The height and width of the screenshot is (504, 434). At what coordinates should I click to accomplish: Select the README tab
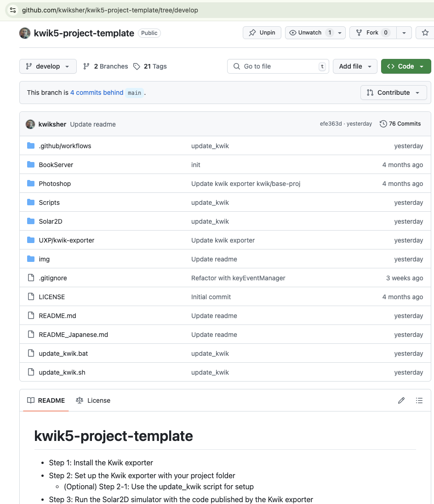[46, 400]
